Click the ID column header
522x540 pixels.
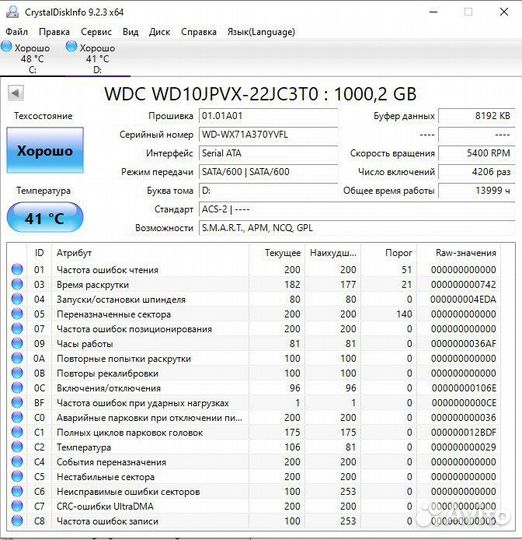pos(39,253)
